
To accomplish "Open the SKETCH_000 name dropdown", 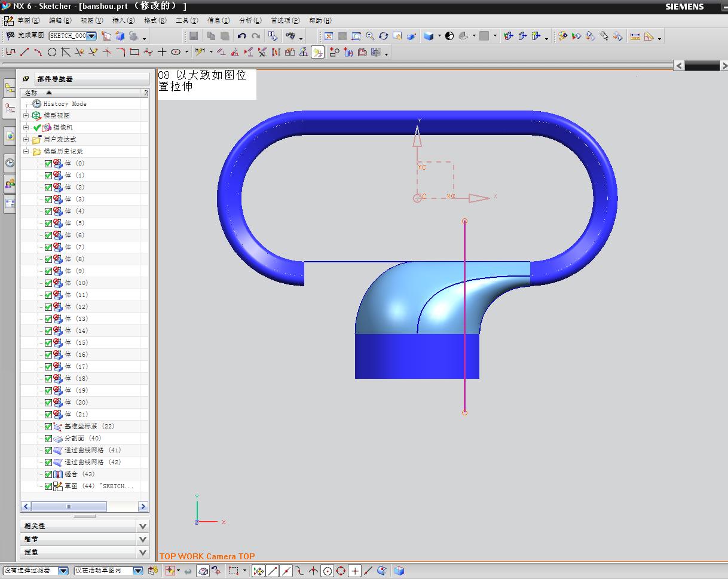I will [x=91, y=36].
